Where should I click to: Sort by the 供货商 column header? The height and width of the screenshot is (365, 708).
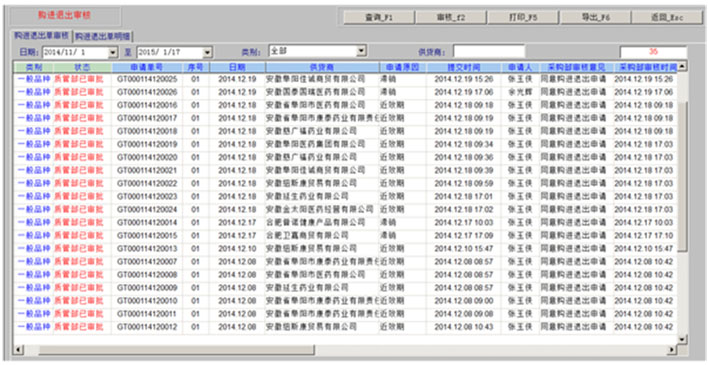point(322,67)
